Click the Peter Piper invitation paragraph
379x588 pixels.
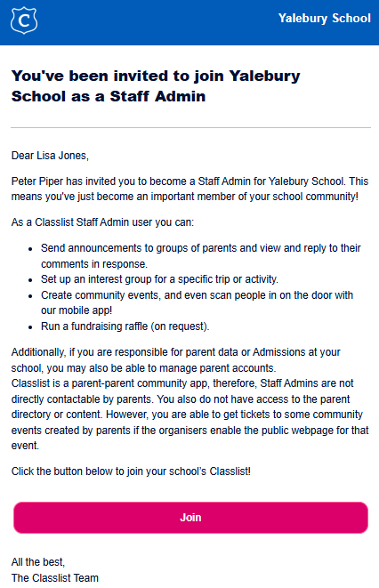pyautogui.click(x=189, y=189)
